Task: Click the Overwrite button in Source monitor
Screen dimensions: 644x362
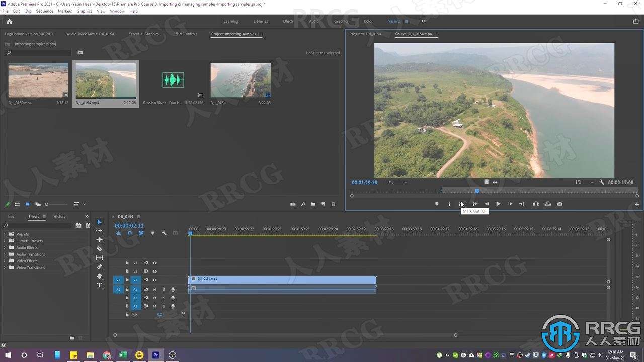Action: pos(548,204)
